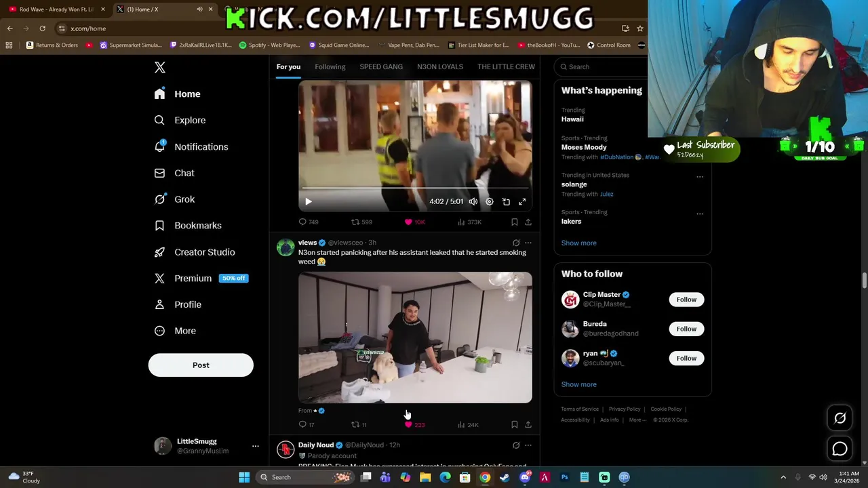Screen dimensions: 868x488
Task: Open the floating Grok button
Action: point(840,418)
